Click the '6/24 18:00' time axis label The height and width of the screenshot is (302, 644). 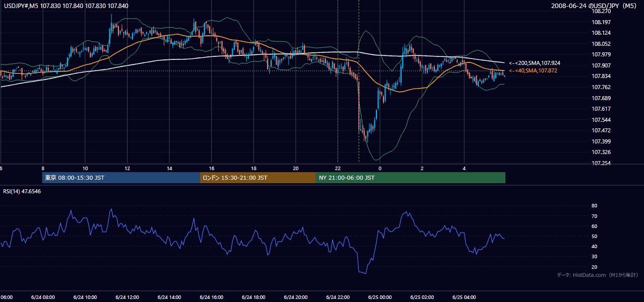pos(253,297)
